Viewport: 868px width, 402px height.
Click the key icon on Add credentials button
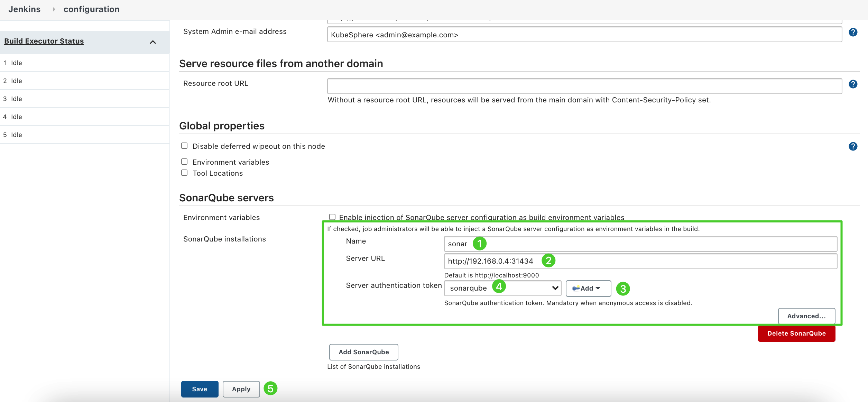pos(576,288)
